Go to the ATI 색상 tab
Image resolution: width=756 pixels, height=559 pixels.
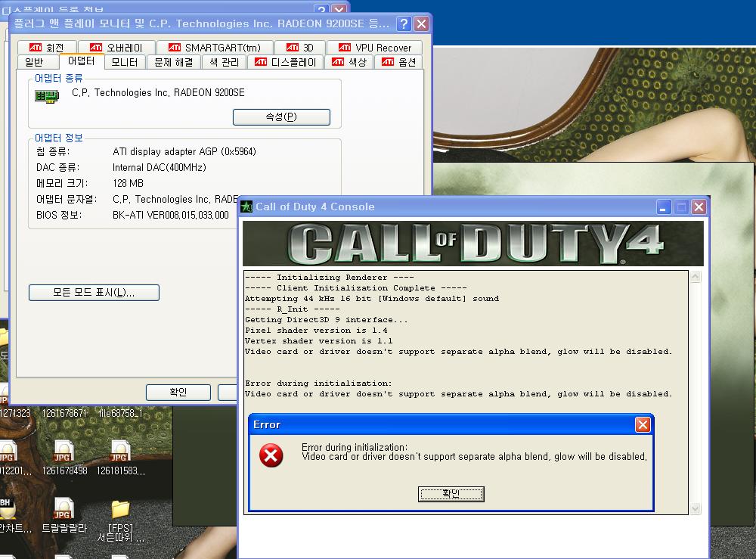(x=349, y=62)
